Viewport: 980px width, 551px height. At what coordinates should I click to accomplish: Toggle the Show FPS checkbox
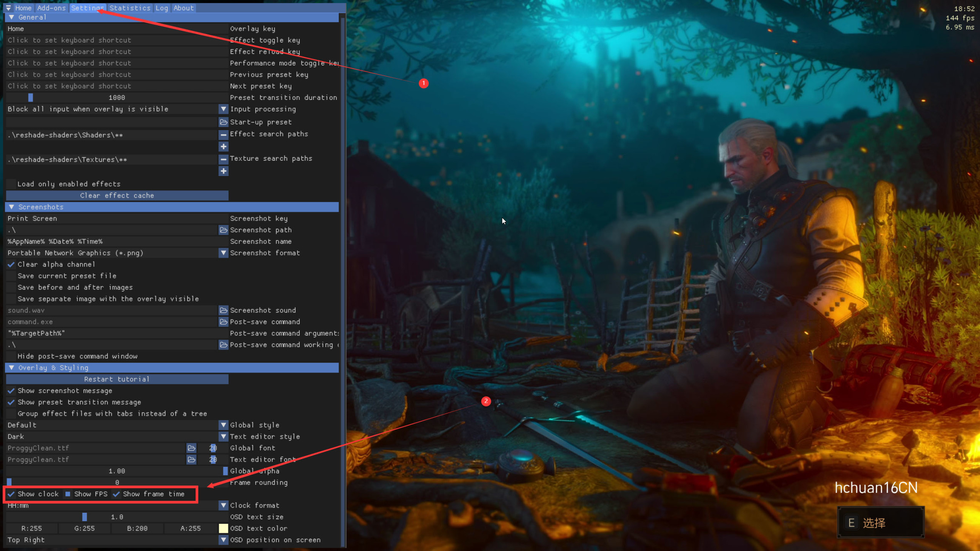pyautogui.click(x=68, y=494)
